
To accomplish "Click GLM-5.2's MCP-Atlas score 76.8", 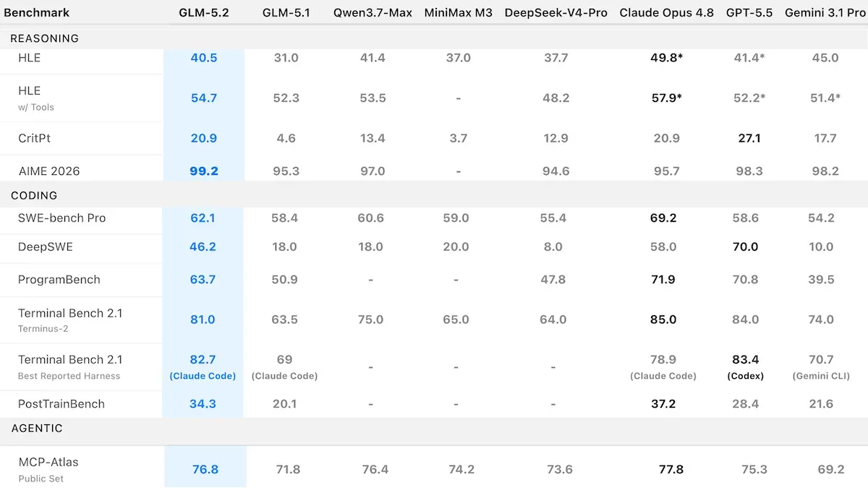I will [x=205, y=469].
